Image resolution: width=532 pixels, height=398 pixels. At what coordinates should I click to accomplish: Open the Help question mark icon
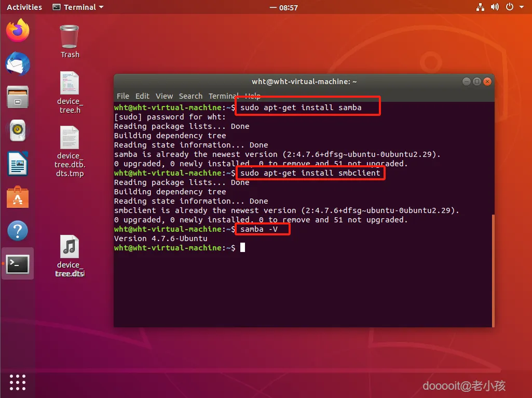[18, 231]
